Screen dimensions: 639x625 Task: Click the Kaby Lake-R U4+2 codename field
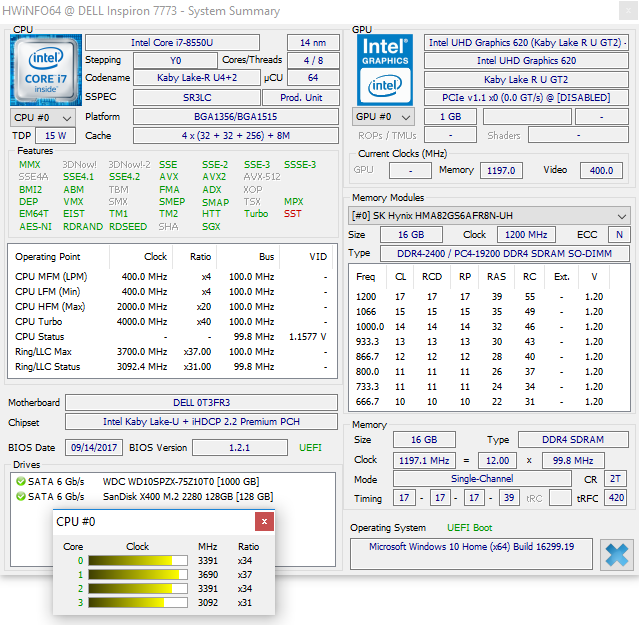click(x=196, y=77)
